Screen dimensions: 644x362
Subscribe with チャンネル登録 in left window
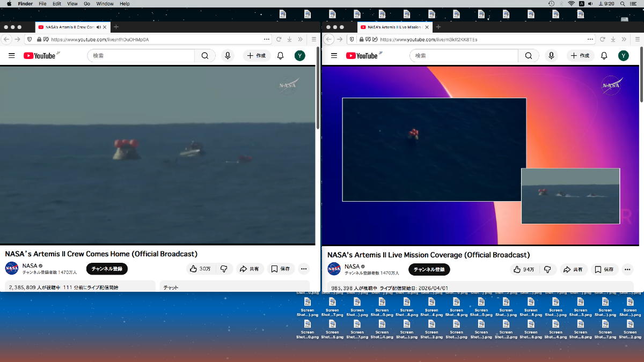coord(107,269)
